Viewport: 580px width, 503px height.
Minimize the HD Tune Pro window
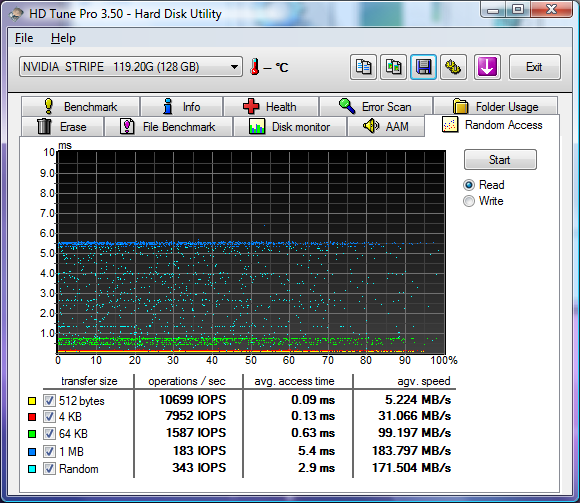(x=493, y=9)
